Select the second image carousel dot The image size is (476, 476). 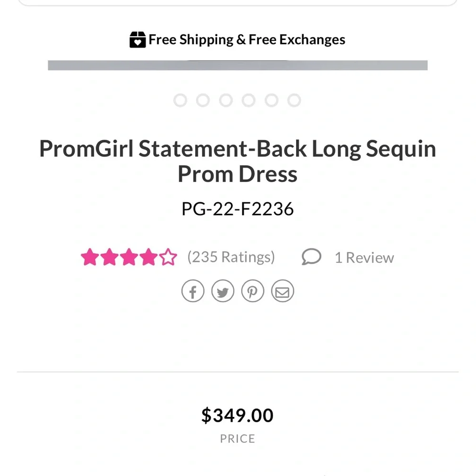point(203,100)
